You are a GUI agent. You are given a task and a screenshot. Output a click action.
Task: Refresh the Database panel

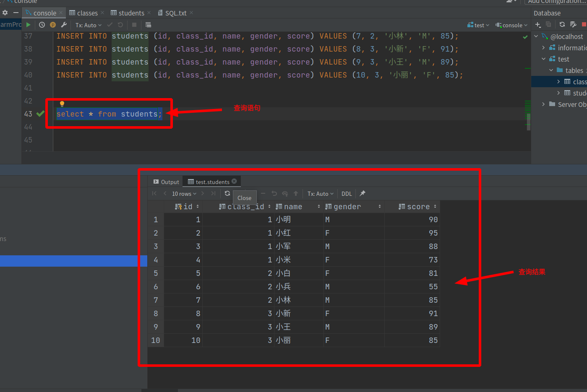(x=562, y=25)
